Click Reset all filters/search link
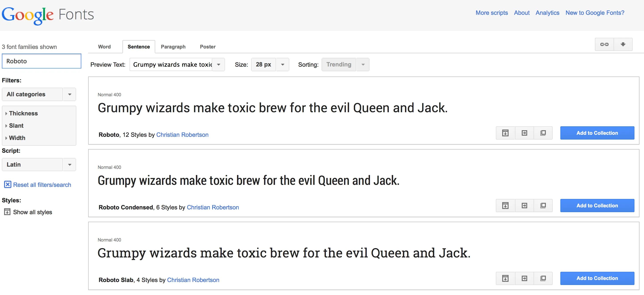Screen dimensions: 644x295 click(x=42, y=185)
